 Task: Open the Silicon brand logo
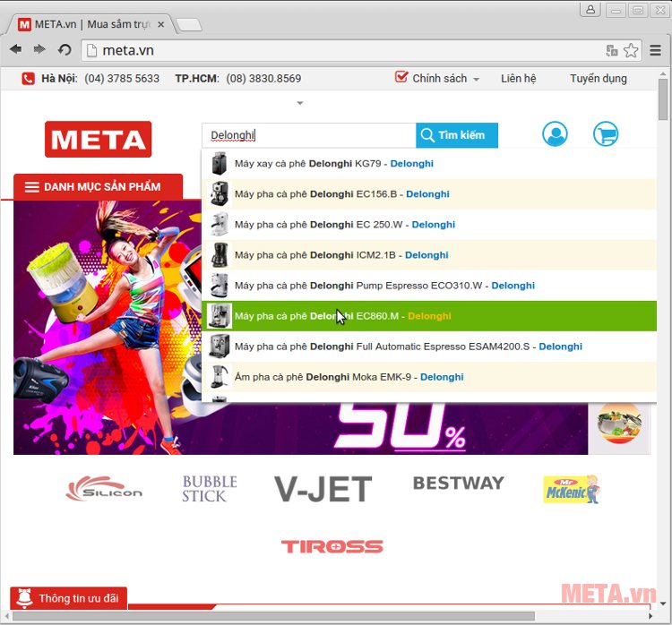[x=104, y=489]
